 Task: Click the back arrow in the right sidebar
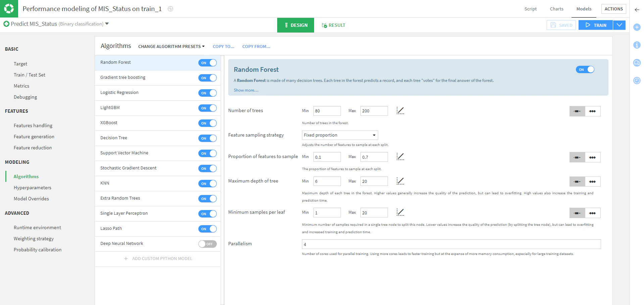[x=637, y=10]
